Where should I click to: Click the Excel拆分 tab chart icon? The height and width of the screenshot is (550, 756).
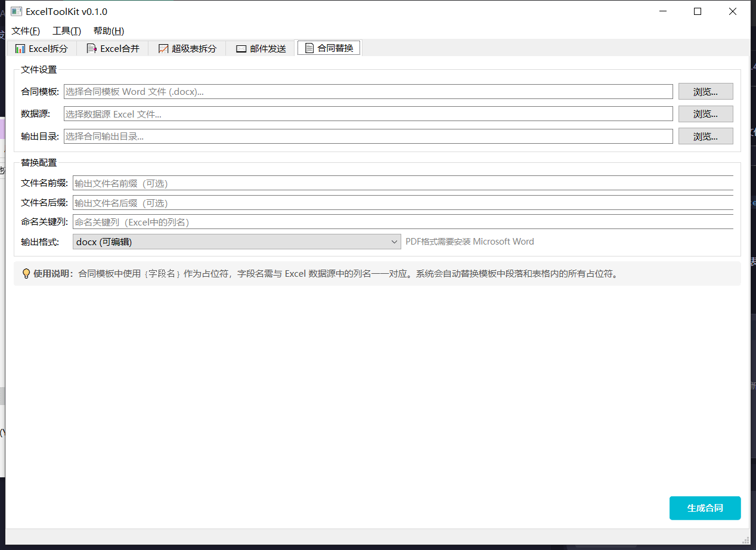point(20,49)
